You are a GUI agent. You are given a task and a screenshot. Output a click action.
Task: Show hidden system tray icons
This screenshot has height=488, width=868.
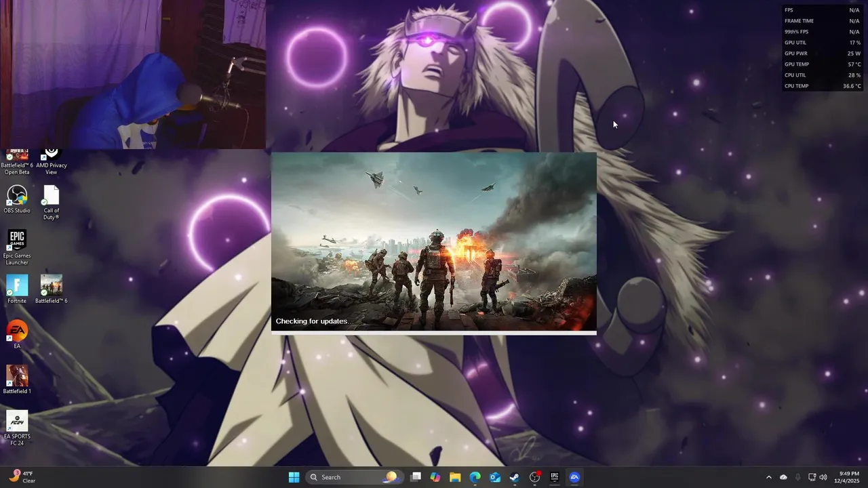(x=768, y=477)
